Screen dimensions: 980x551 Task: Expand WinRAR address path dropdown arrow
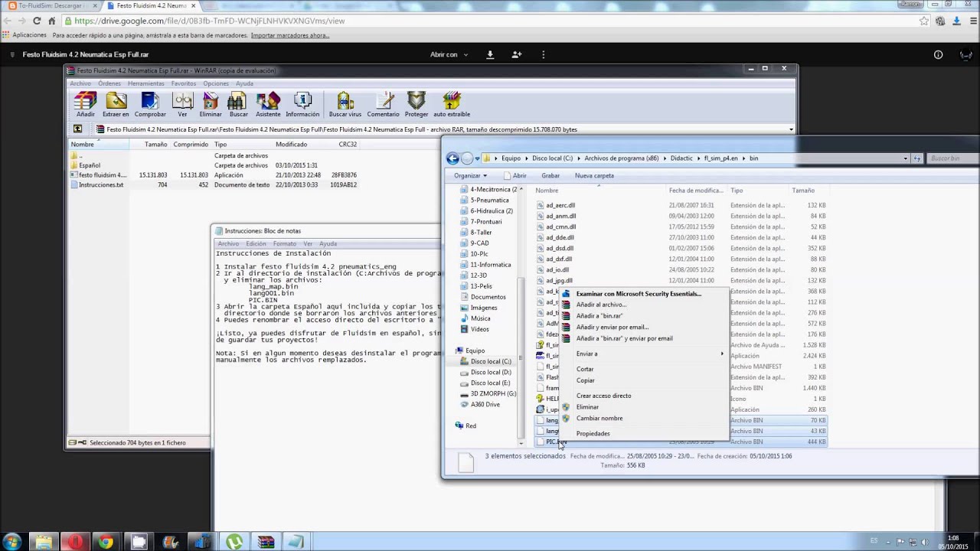tap(791, 129)
